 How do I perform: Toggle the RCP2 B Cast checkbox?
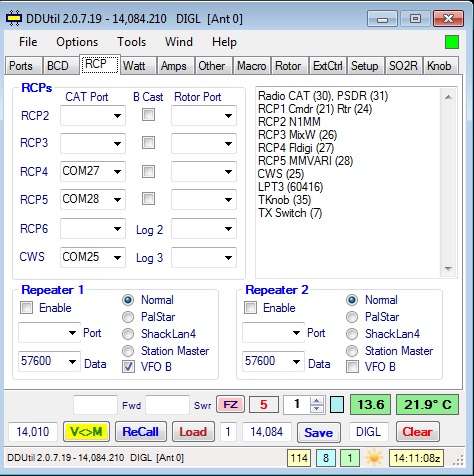coord(148,115)
